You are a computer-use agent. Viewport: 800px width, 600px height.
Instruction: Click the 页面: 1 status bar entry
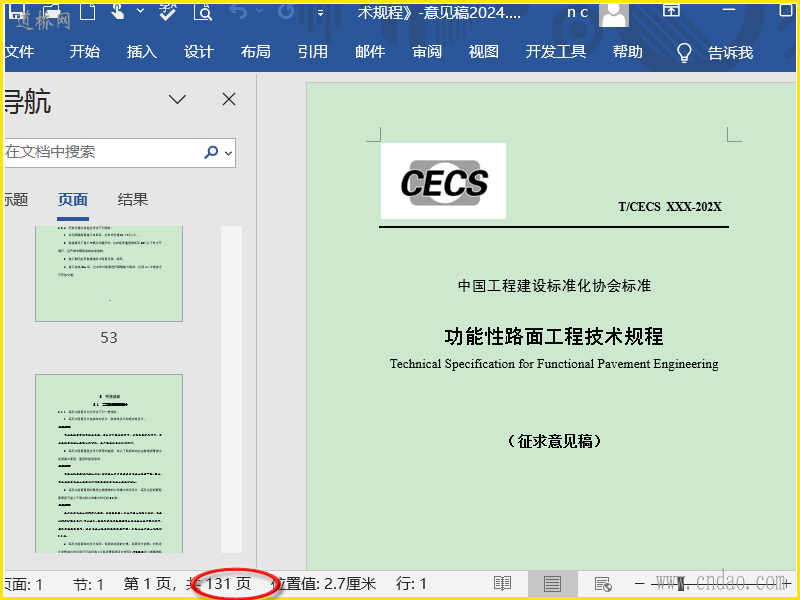click(x=24, y=584)
